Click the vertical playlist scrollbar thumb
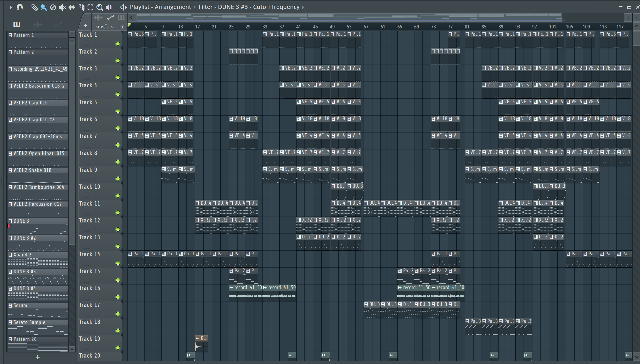 coord(636,38)
